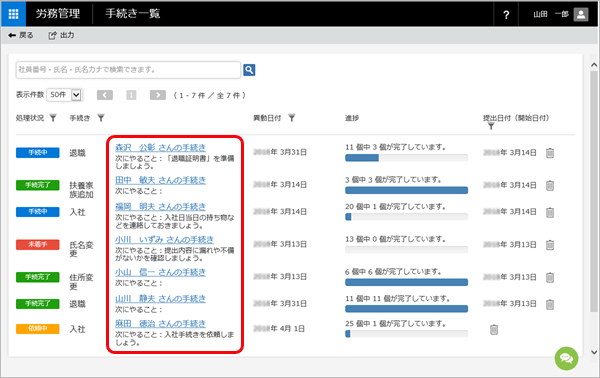Click the 手続中 status badge for 森沢 公彰
The width and height of the screenshot is (600, 378).
38,153
